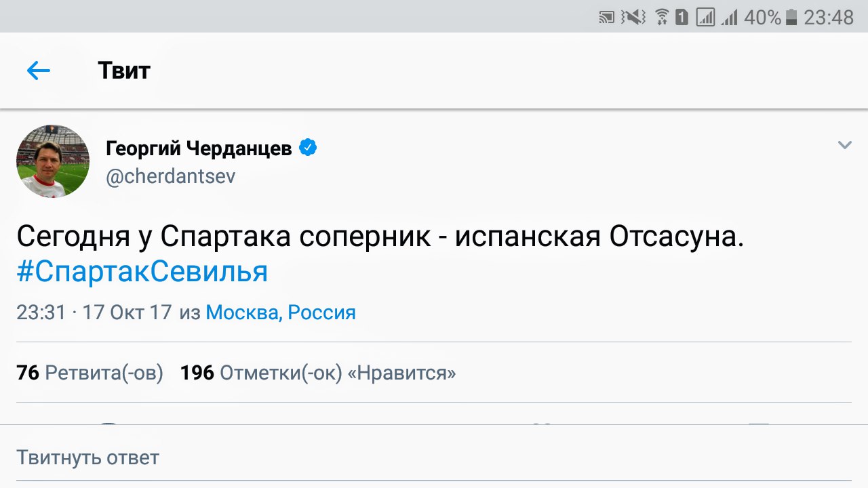Image resolution: width=868 pixels, height=488 pixels.
Task: Tap the Георгий Черданцев display name
Action: click(x=199, y=148)
